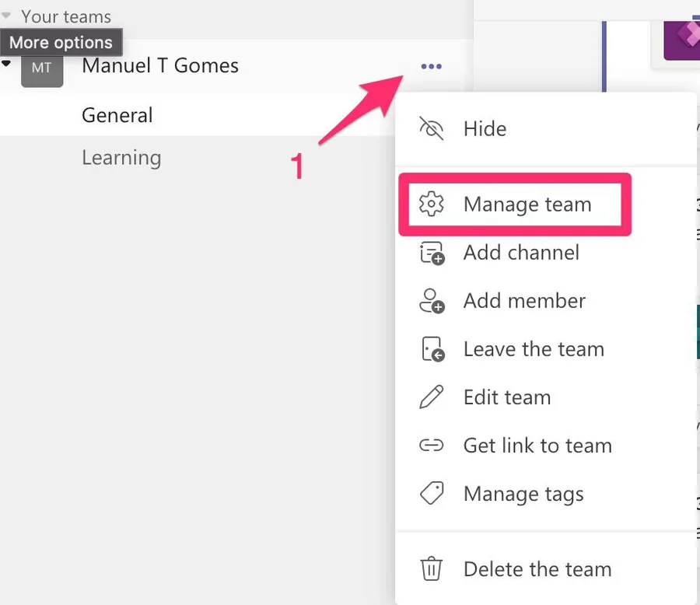Choose Delete the team menu entry

coord(537,569)
